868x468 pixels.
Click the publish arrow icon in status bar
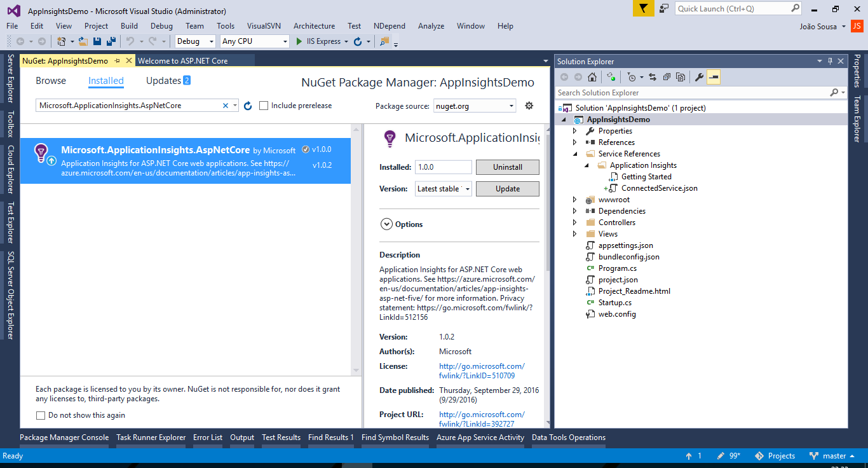click(689, 456)
